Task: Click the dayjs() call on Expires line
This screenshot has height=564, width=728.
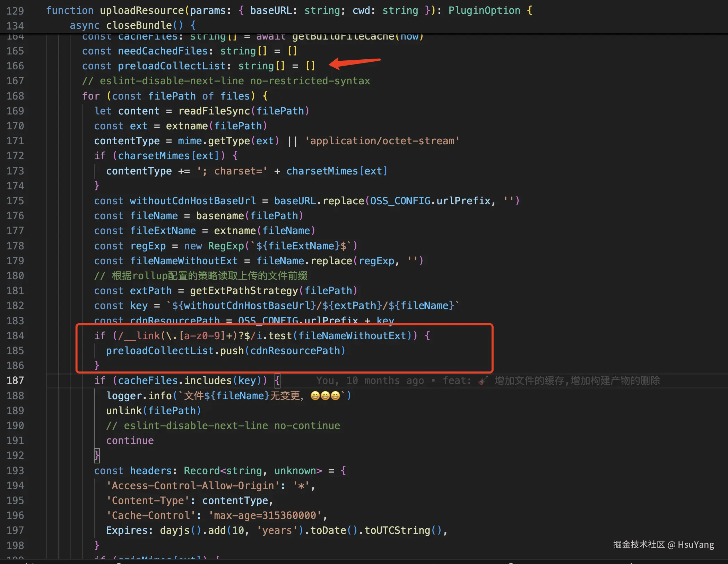Action: point(174,530)
